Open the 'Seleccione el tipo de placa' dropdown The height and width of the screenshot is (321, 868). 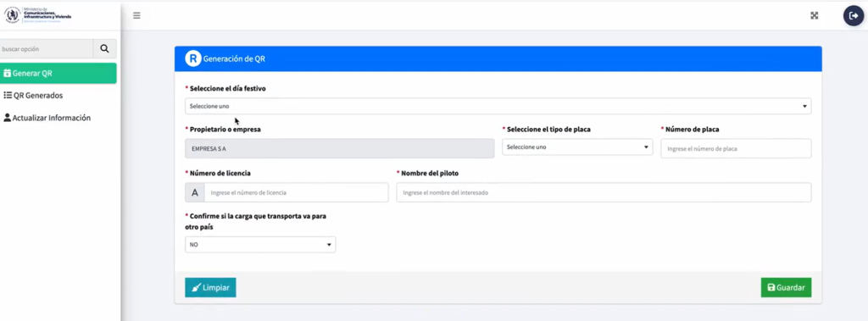(x=577, y=147)
